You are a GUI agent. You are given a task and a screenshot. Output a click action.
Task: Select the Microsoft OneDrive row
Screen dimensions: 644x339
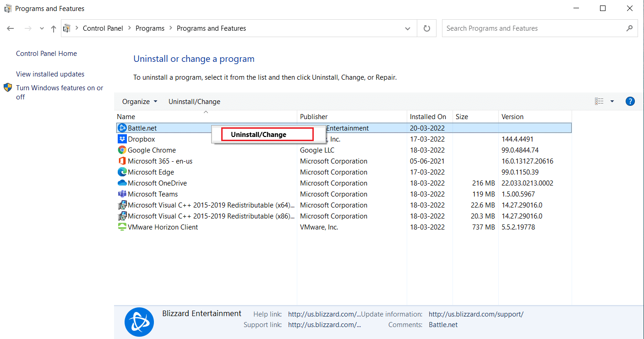click(343, 183)
